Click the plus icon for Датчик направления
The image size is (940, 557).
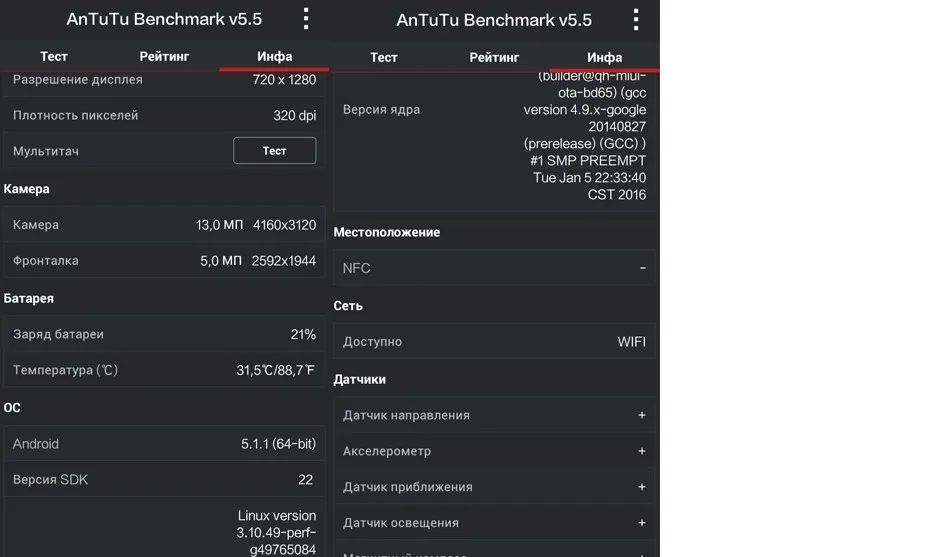[641, 415]
